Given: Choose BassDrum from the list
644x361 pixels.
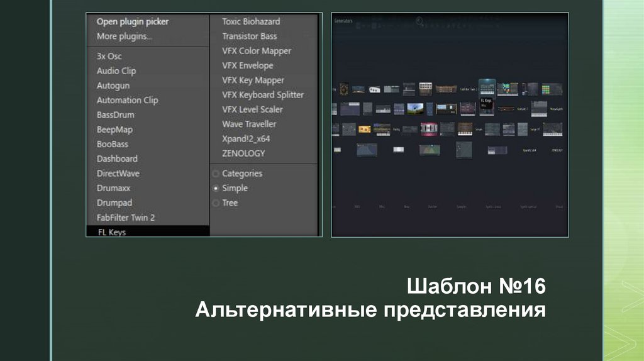Looking at the screenshot, I should click(116, 114).
